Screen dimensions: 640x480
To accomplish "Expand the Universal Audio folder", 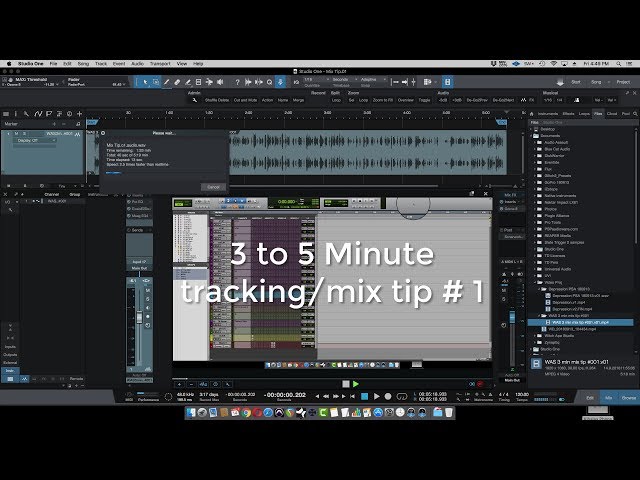I will coord(535,269).
